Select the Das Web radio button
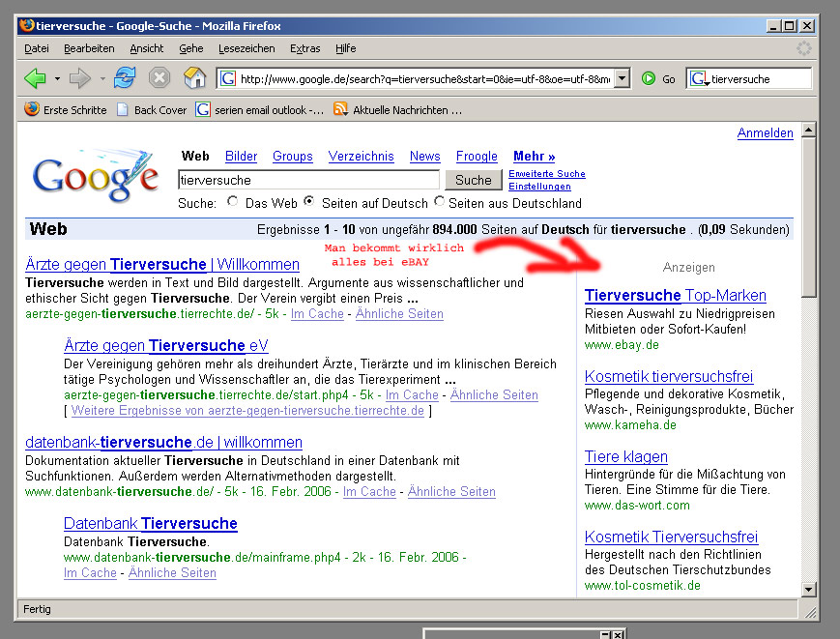Image resolution: width=840 pixels, height=639 pixels. click(233, 201)
